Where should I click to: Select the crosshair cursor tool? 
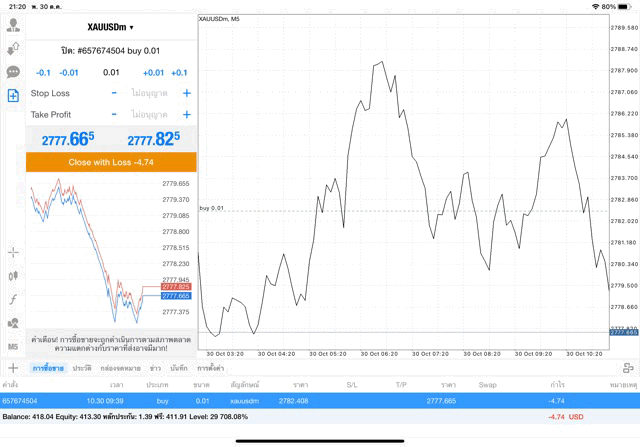click(13, 252)
